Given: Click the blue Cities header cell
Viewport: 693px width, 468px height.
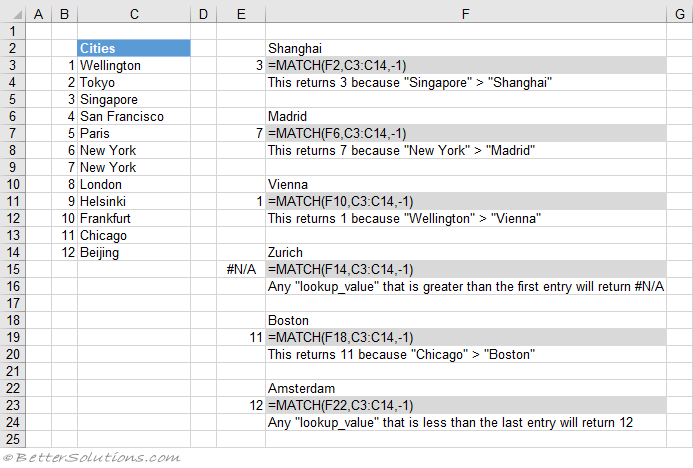Looking at the screenshot, I should (134, 48).
